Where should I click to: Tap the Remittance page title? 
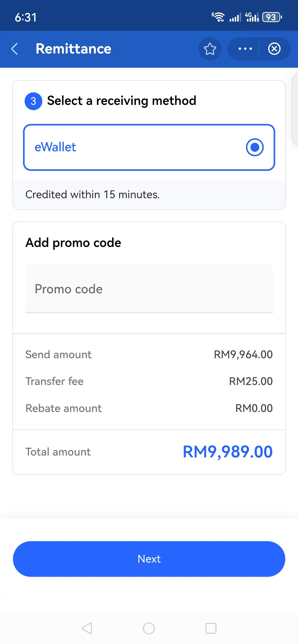coord(74,49)
